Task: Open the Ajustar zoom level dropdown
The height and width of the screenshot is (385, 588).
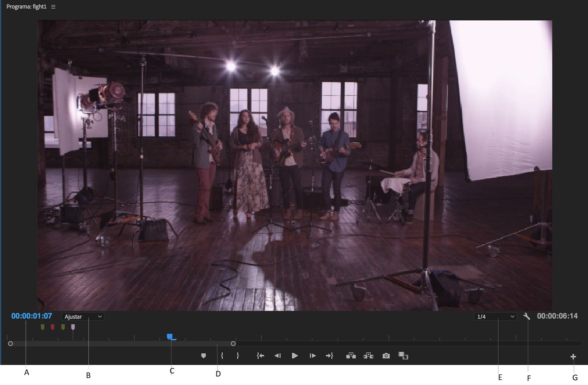Action: [x=83, y=317]
